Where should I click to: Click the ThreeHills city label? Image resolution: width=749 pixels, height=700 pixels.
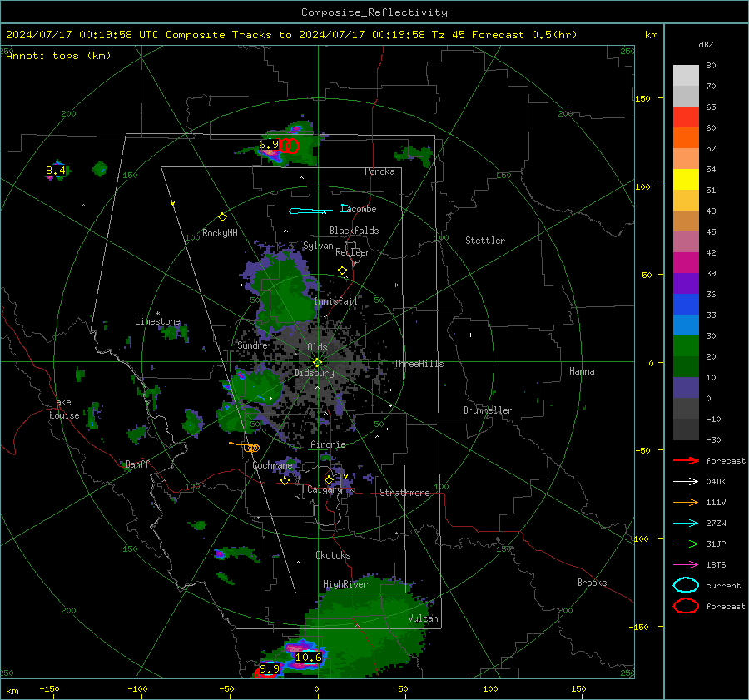point(419,364)
